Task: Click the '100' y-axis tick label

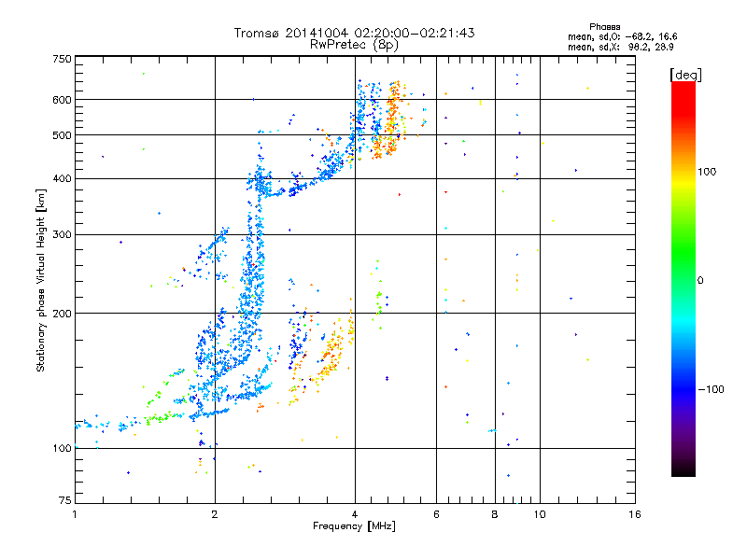Action: pos(62,448)
